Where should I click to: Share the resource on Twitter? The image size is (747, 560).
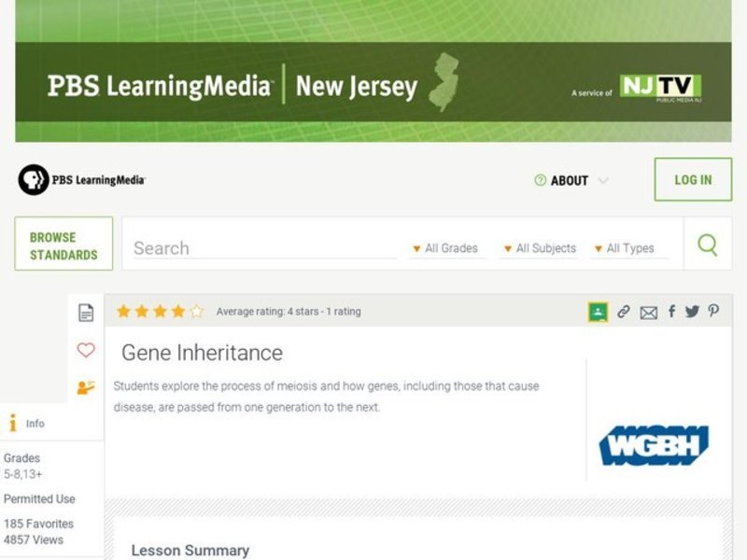click(x=693, y=312)
